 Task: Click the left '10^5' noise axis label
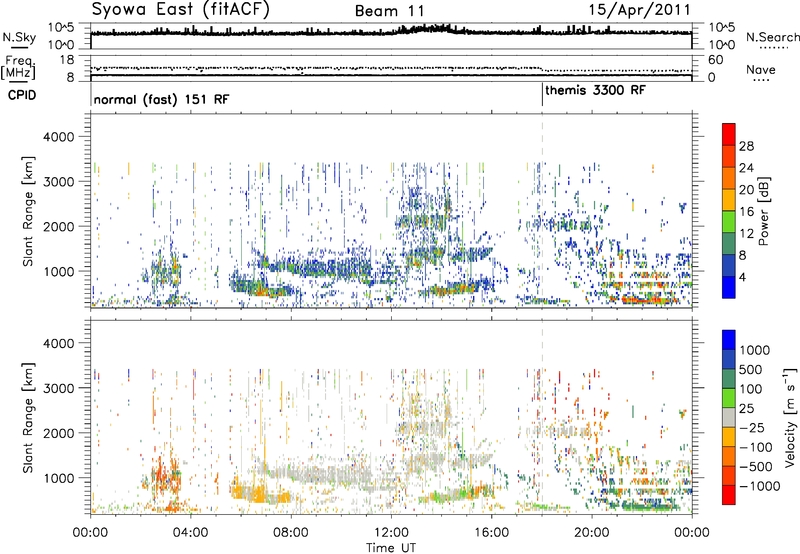tap(61, 27)
